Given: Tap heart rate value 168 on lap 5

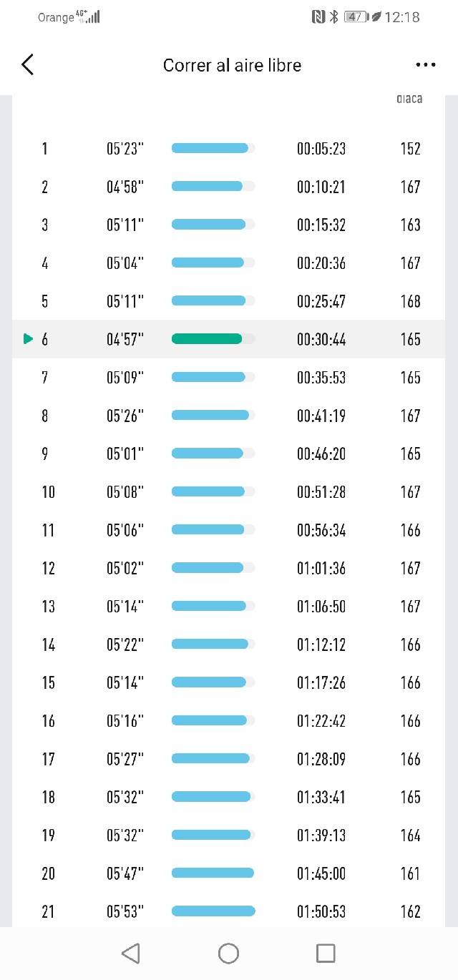Looking at the screenshot, I should click(x=410, y=301).
